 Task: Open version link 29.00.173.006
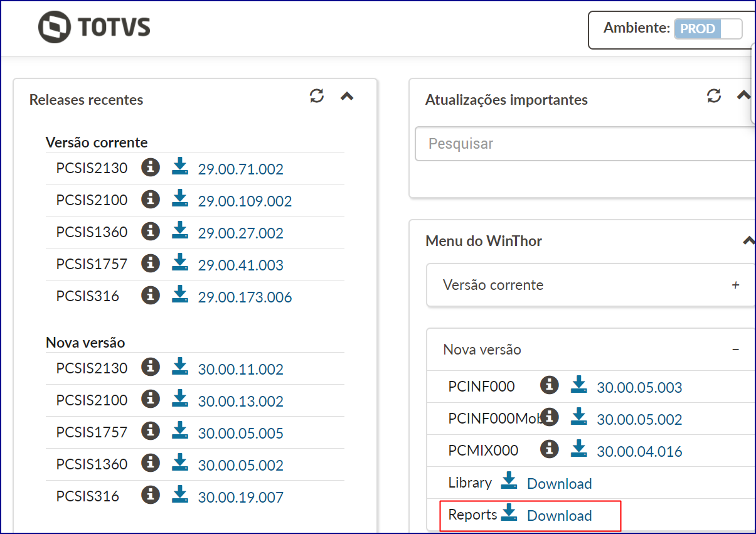tap(245, 297)
